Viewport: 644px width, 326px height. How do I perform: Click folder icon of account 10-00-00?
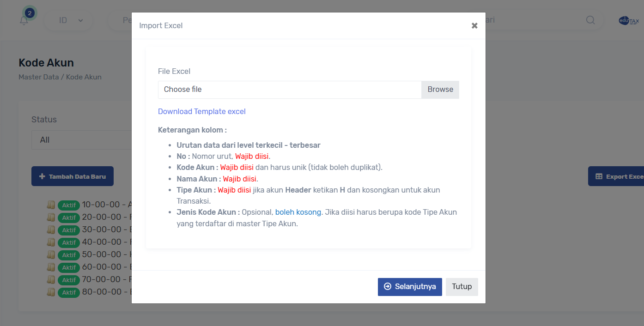51,205
